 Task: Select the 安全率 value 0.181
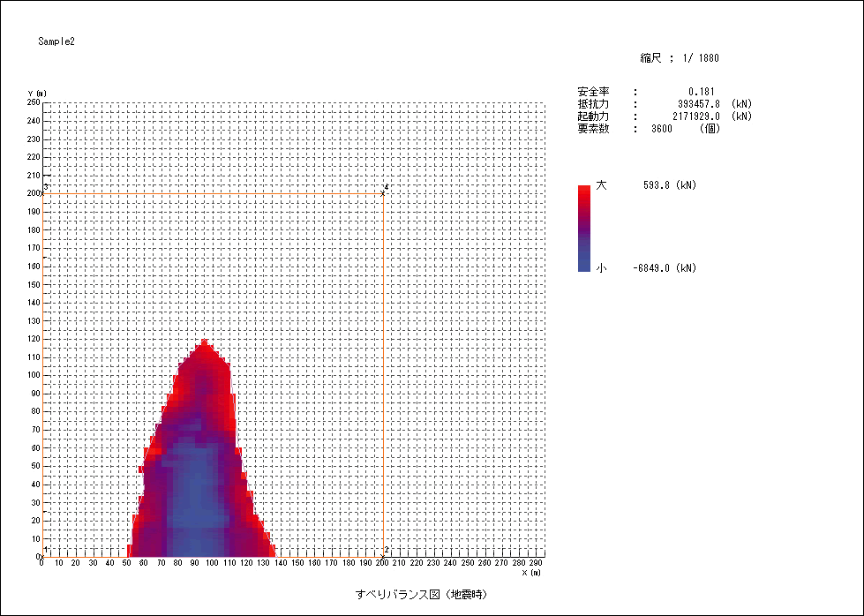(702, 92)
